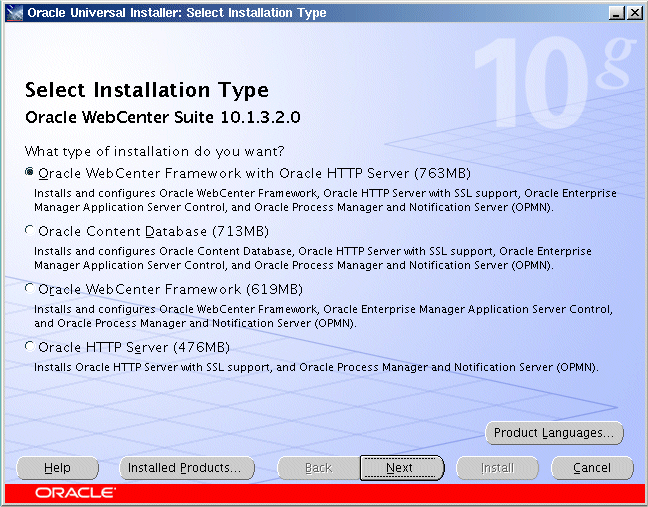Select Oracle WebCenter Framework (619MB) radio option
Viewport: 648px width, 507px height.
point(29,288)
